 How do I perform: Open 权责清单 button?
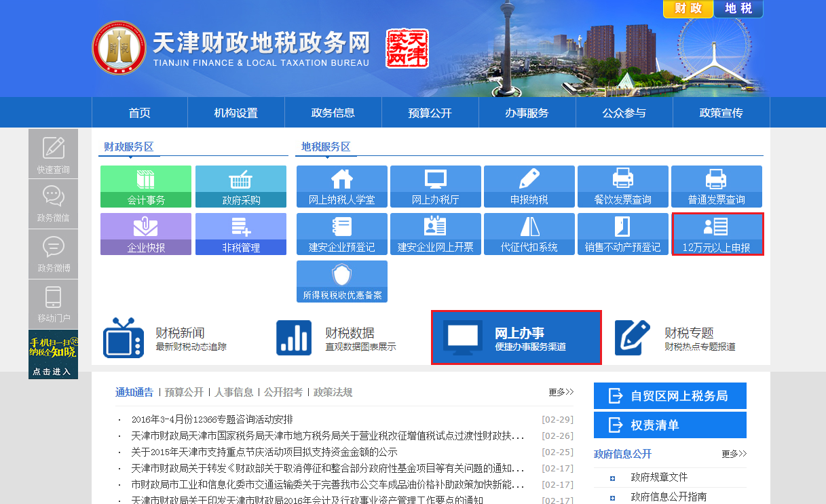[670, 425]
